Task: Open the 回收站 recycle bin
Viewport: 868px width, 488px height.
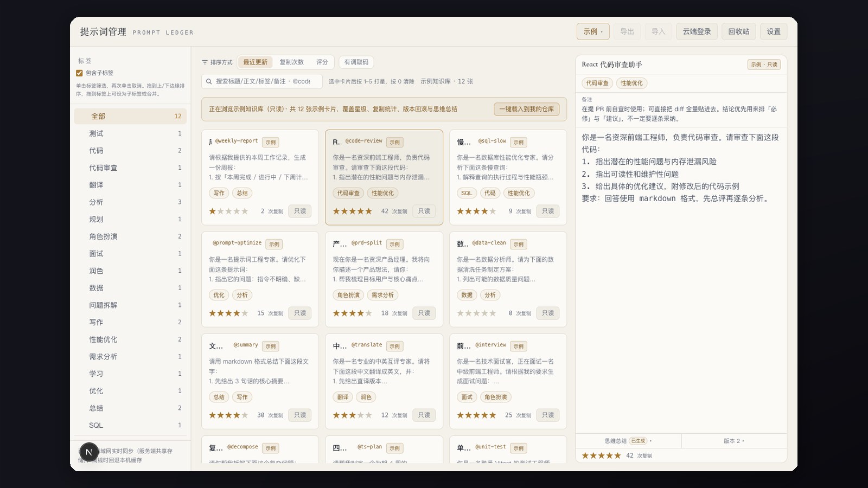Action: 738,31
